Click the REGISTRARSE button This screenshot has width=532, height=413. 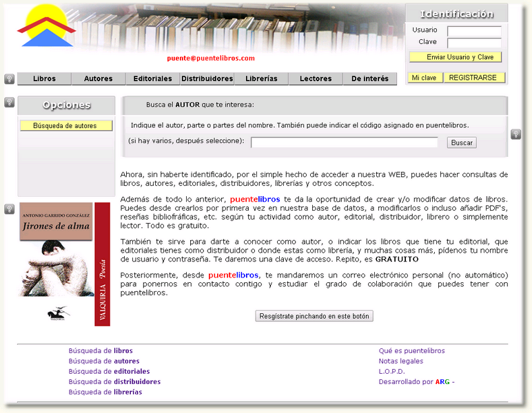click(474, 78)
